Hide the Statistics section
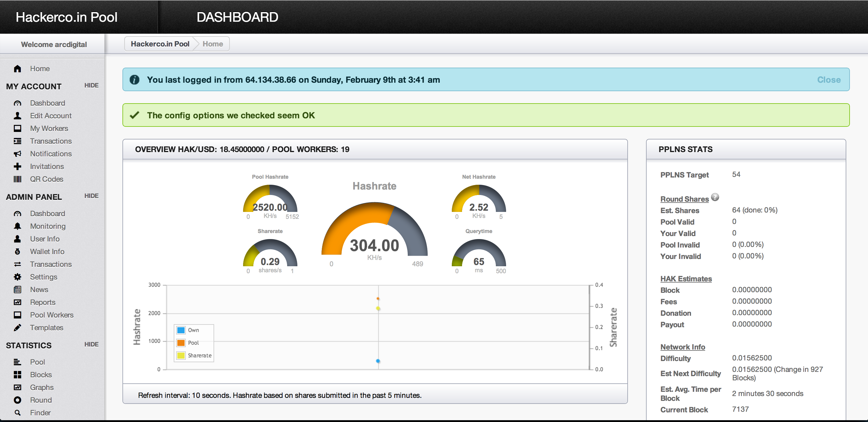868x422 pixels. point(91,344)
